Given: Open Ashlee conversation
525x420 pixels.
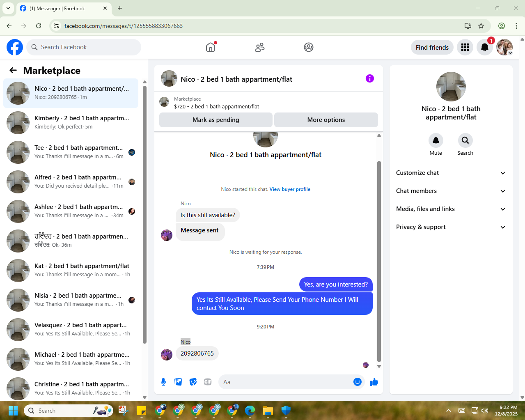Looking at the screenshot, I should (x=71, y=211).
